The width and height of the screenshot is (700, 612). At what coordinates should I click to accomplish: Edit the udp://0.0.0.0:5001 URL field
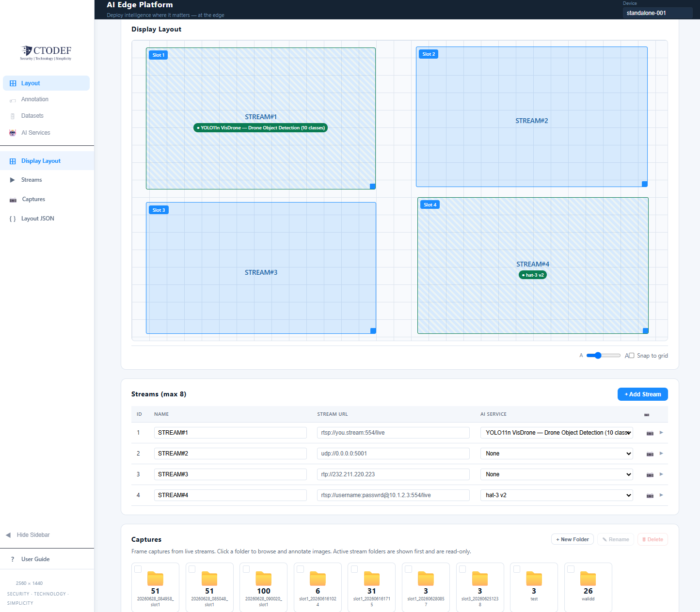(393, 454)
